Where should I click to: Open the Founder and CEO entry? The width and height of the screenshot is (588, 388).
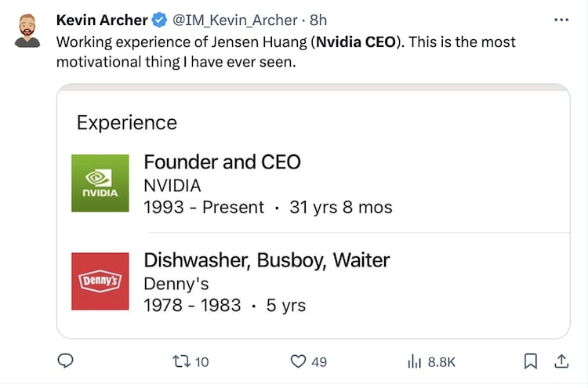(222, 162)
